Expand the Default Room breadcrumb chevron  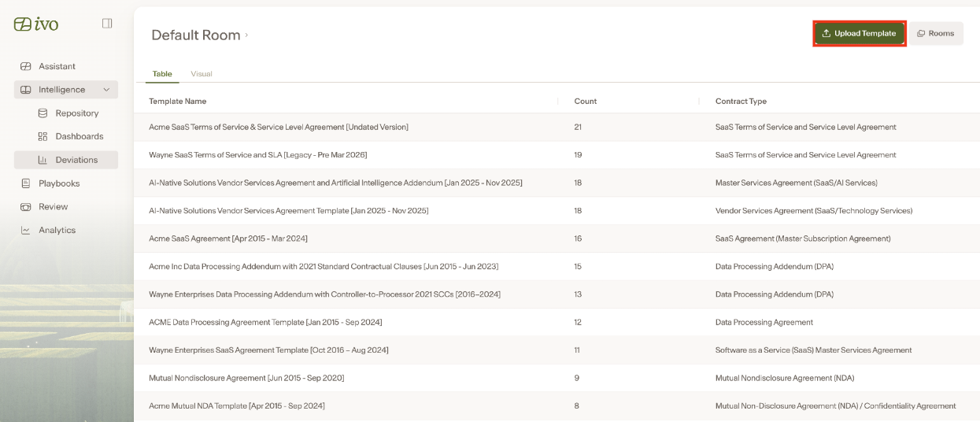coord(246,35)
